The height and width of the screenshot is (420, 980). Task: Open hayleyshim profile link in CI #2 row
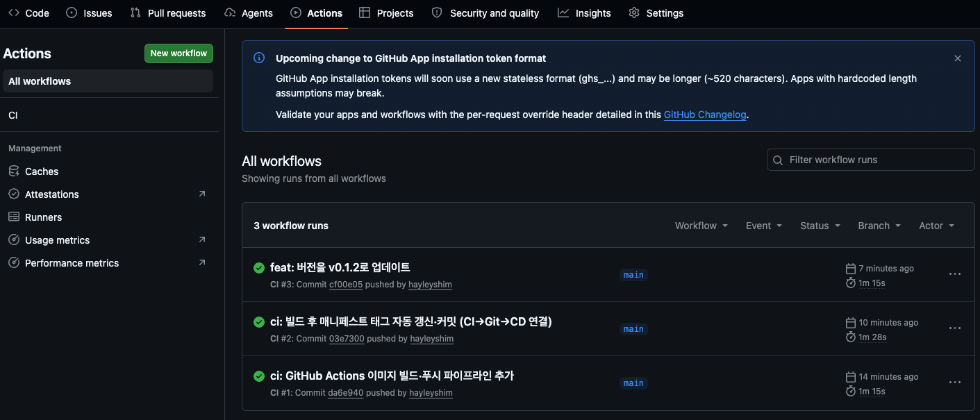(x=432, y=339)
